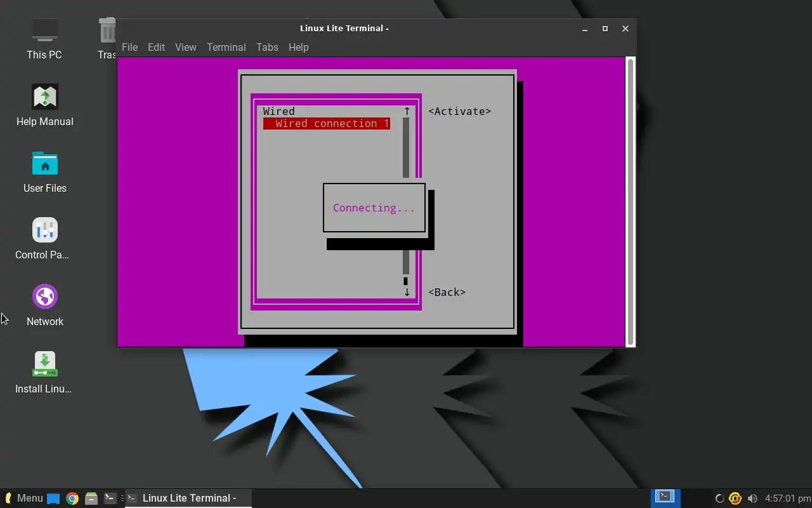Click the volume speaker tray icon

pyautogui.click(x=752, y=498)
